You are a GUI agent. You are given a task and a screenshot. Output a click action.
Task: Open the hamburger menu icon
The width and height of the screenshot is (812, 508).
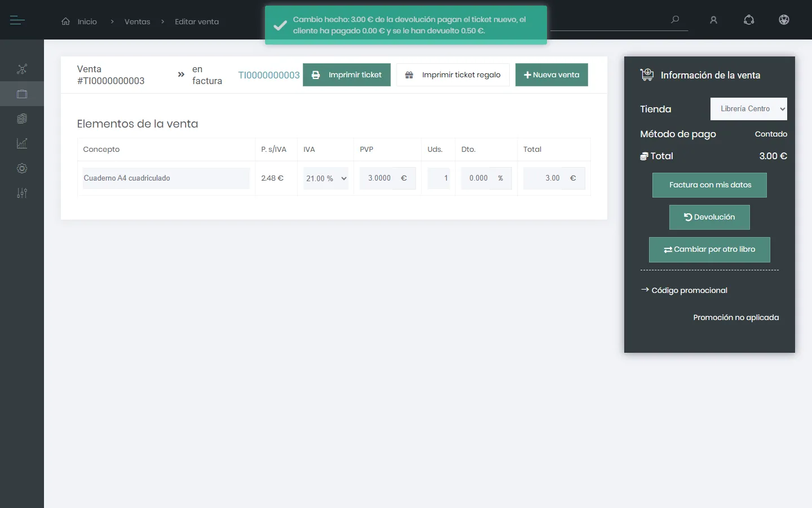17,20
